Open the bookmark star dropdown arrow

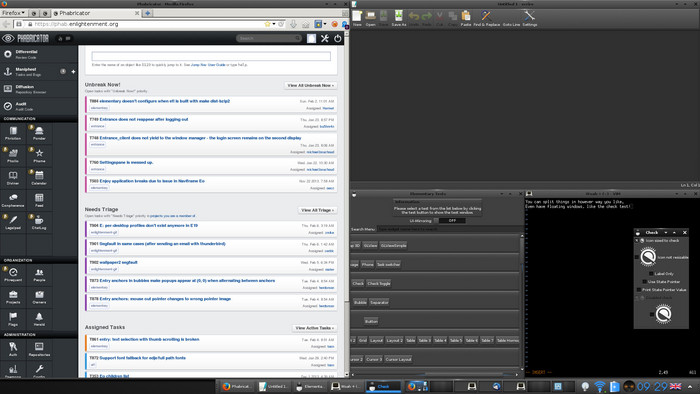pyautogui.click(x=274, y=24)
